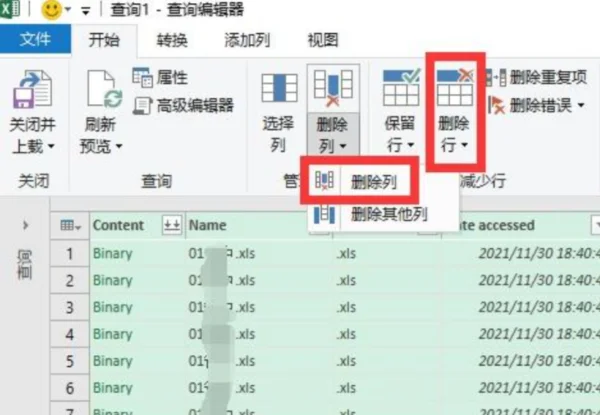Select row number 4 header
600x415 pixels.
(x=70, y=335)
